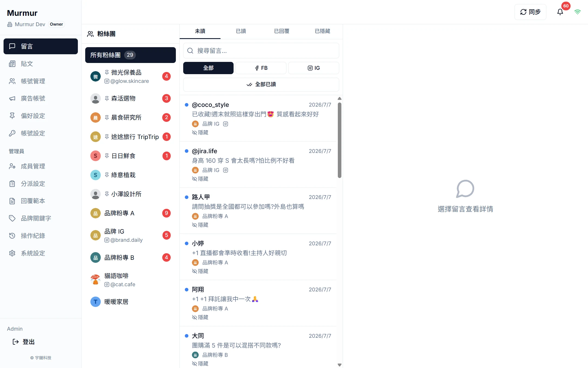Select 所有粉絲團 all pages entry
588x368 pixels.
point(130,55)
